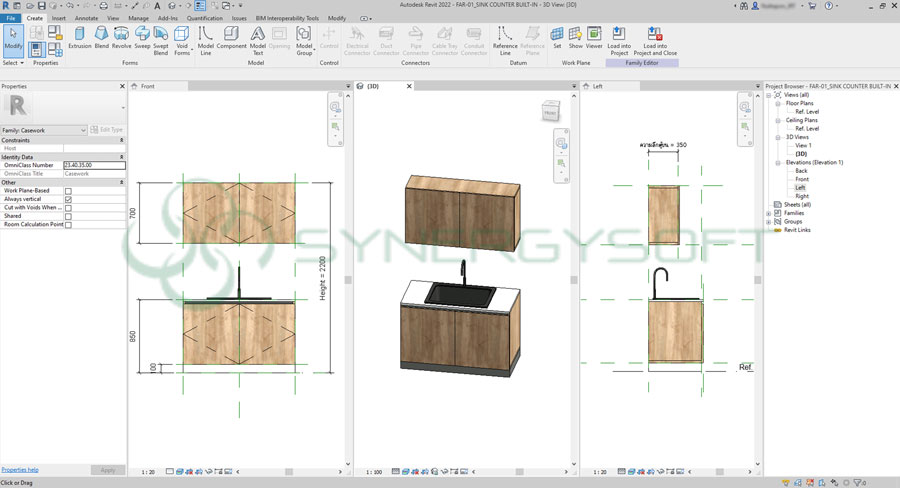900x488 pixels.
Task: Select the Extrusion tool
Action: pyautogui.click(x=79, y=37)
